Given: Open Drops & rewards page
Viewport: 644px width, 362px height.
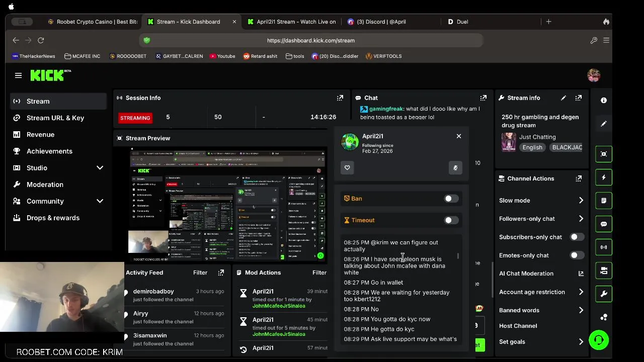Looking at the screenshot, I should click(58, 218).
